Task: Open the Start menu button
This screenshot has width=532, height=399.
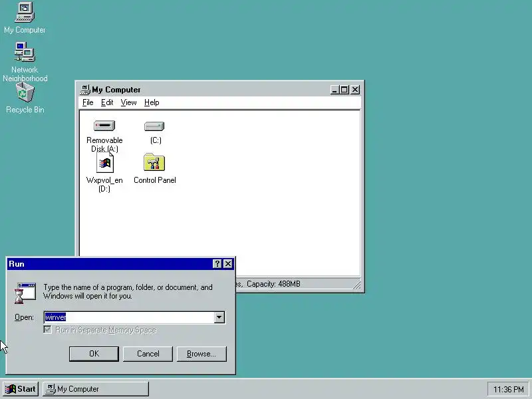Action: pyautogui.click(x=21, y=389)
